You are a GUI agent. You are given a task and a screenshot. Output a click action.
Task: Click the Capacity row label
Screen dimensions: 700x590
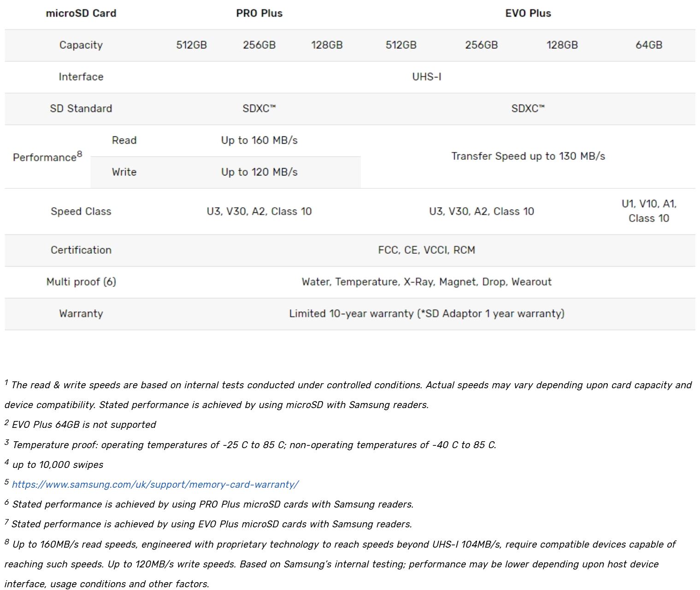(81, 45)
